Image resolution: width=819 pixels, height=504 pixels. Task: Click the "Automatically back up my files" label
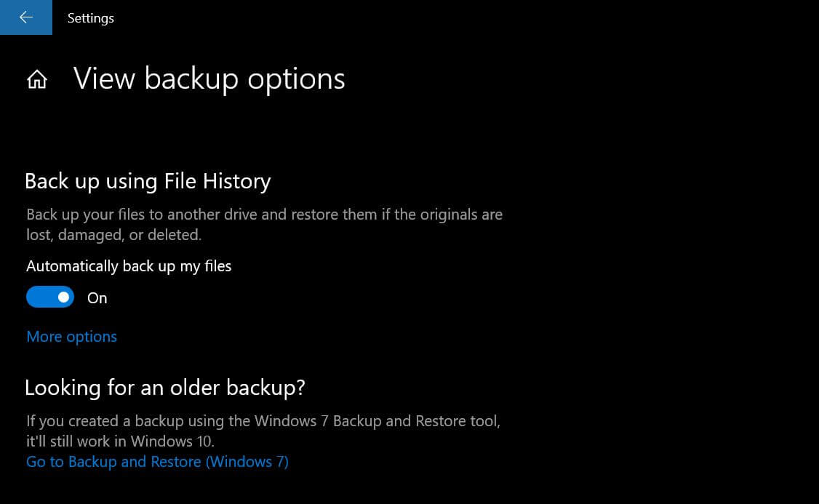(129, 266)
